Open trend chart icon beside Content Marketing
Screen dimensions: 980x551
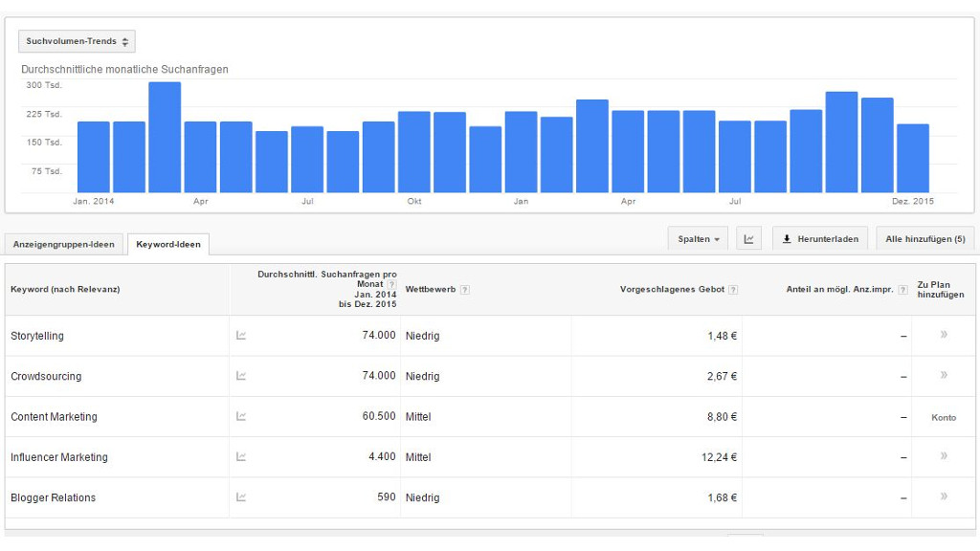pyautogui.click(x=241, y=416)
